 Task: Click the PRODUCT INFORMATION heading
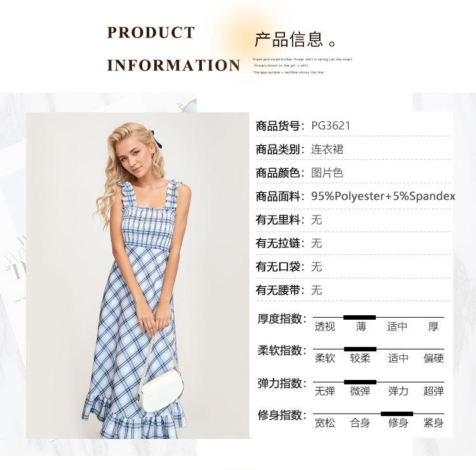tap(173, 49)
